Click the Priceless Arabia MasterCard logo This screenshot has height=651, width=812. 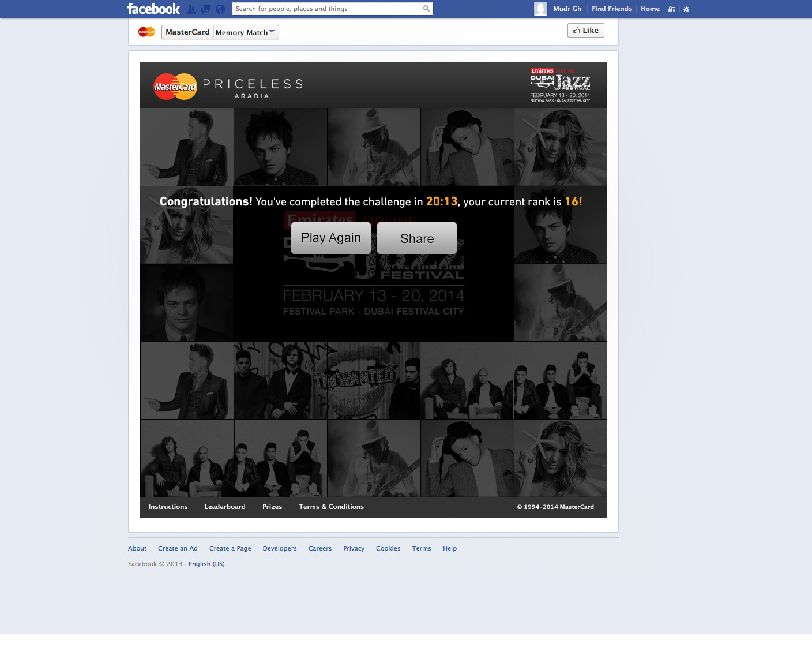[228, 87]
